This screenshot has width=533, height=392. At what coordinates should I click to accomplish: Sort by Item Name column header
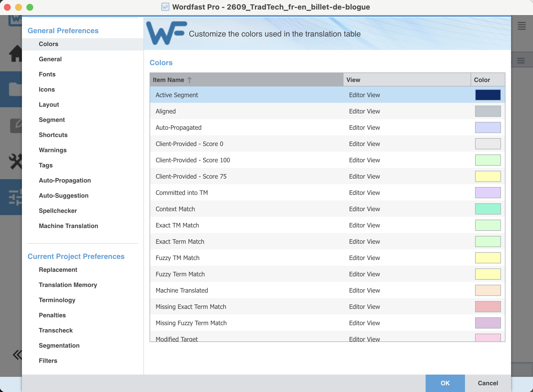pyautogui.click(x=246, y=80)
